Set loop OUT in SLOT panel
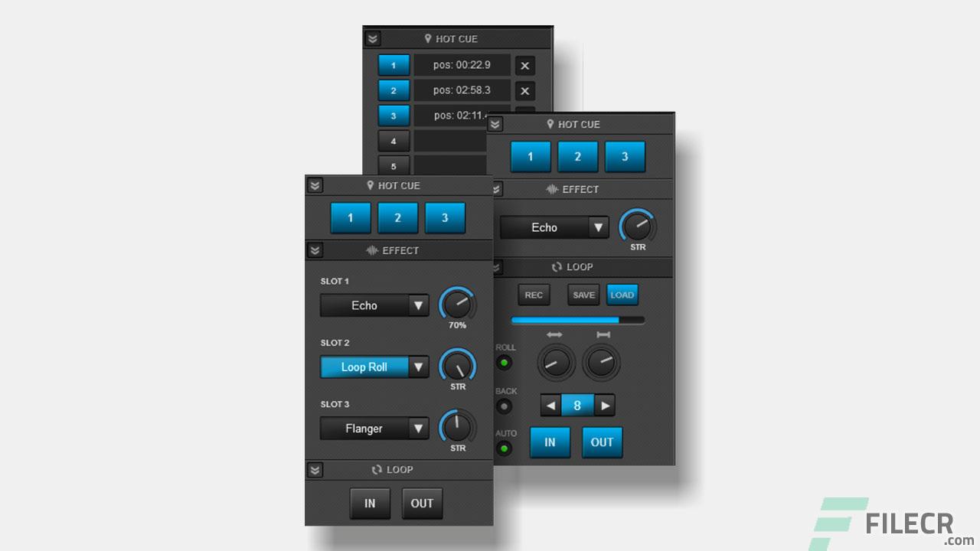 422,504
